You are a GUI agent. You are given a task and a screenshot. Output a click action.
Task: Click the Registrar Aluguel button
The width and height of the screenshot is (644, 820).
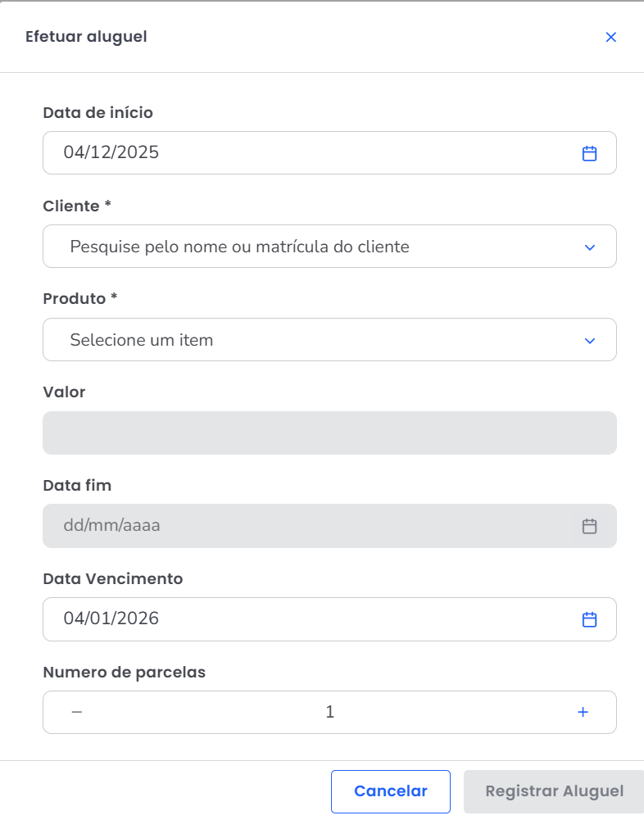pyautogui.click(x=554, y=791)
